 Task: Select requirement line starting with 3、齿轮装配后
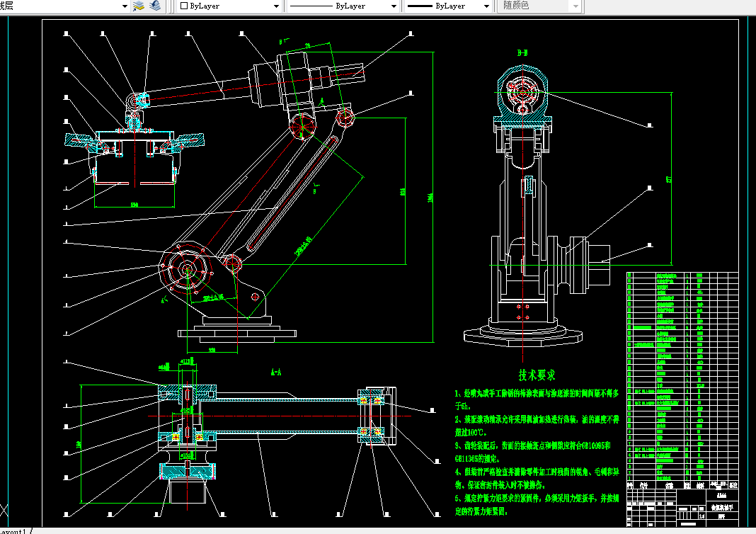(x=533, y=445)
